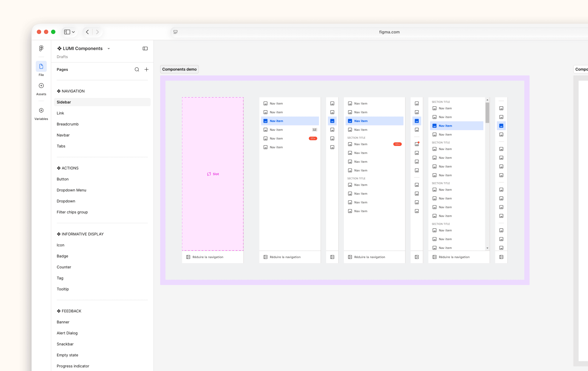The image size is (588, 371).
Task: Click the Drafts location link
Action: pyautogui.click(x=62, y=57)
